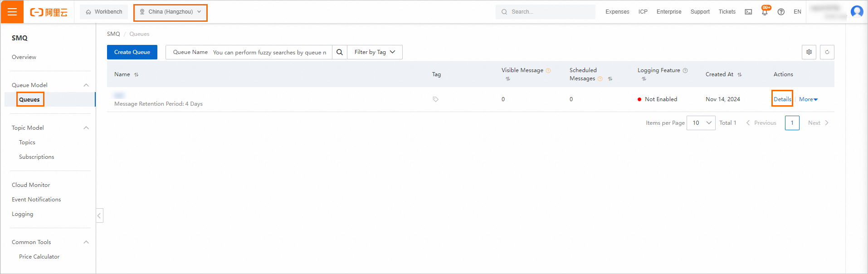Click the Create Queue button

click(132, 52)
